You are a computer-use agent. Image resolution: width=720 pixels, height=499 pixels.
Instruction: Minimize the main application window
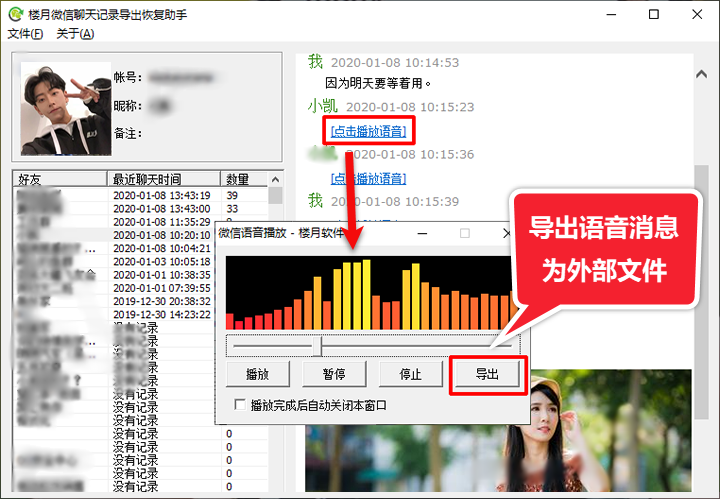click(611, 14)
